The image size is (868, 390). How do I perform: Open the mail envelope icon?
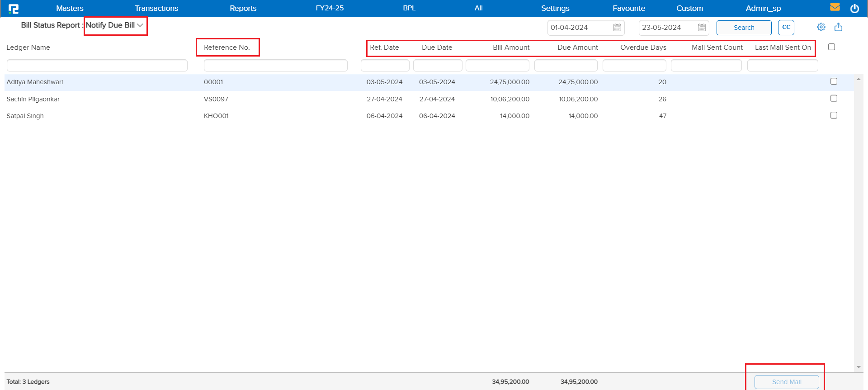835,8
